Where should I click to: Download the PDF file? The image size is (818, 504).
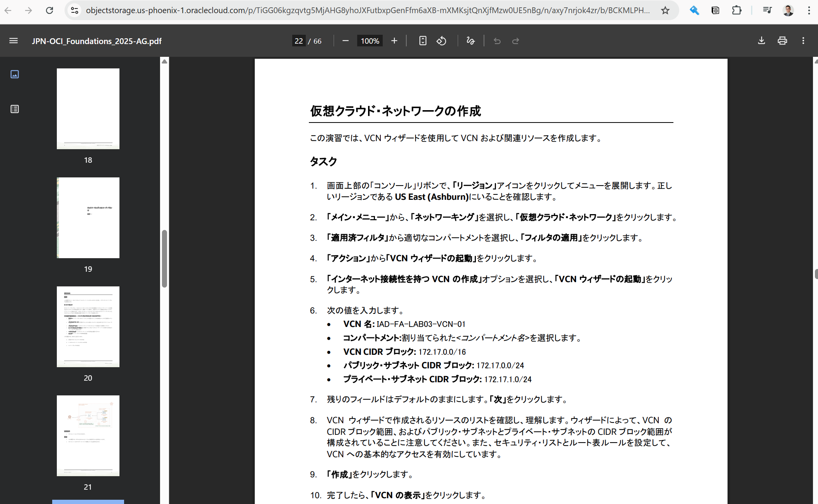point(762,41)
